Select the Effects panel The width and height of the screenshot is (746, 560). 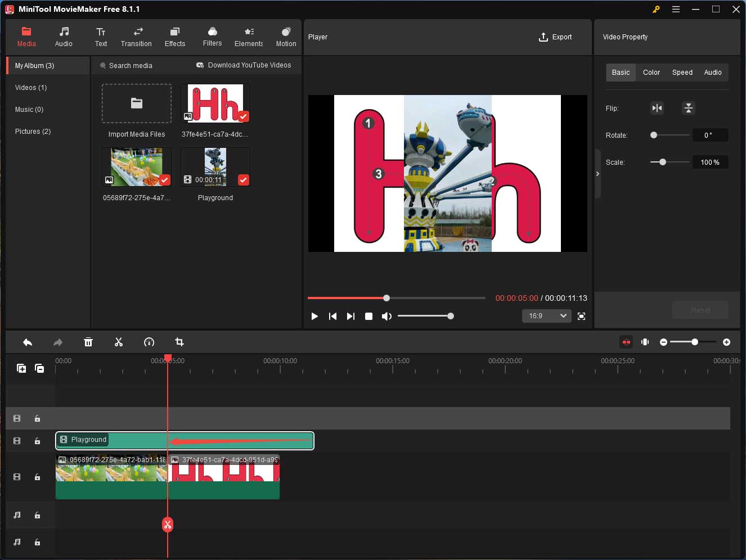point(174,37)
